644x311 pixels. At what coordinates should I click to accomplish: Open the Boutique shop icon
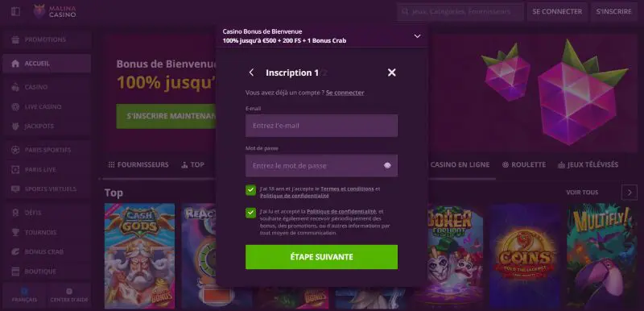click(x=15, y=272)
